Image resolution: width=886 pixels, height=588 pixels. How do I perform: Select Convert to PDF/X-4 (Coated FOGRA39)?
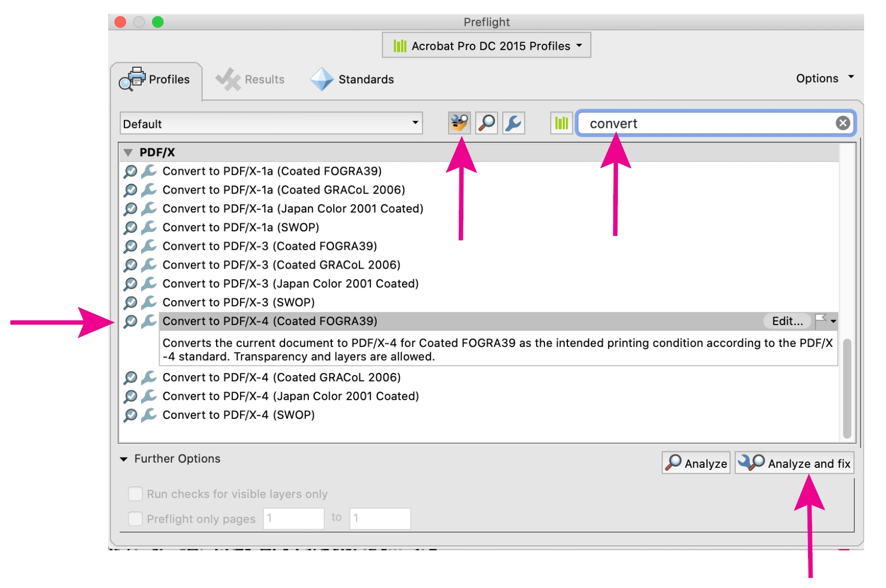pos(270,322)
